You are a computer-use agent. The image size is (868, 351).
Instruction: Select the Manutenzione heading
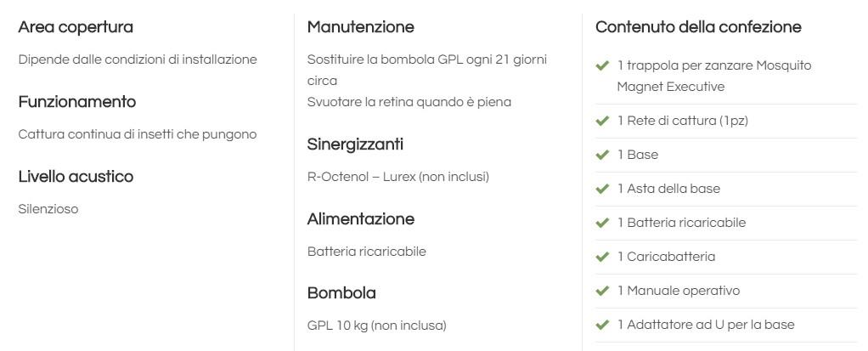[x=360, y=27]
